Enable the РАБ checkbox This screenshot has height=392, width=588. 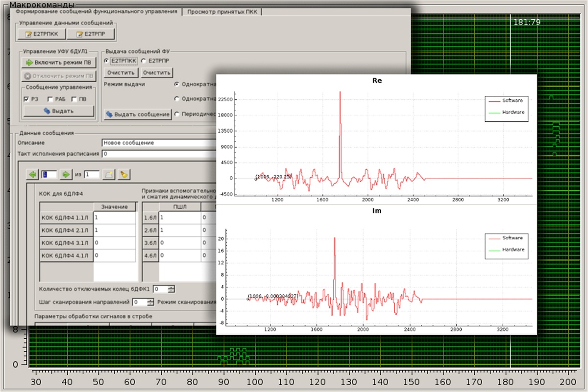[50, 99]
